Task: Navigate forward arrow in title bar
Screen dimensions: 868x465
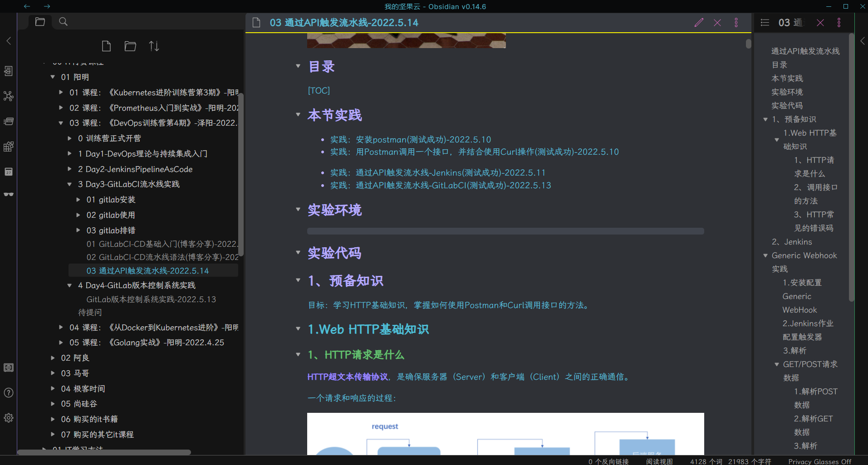Action: click(x=47, y=6)
